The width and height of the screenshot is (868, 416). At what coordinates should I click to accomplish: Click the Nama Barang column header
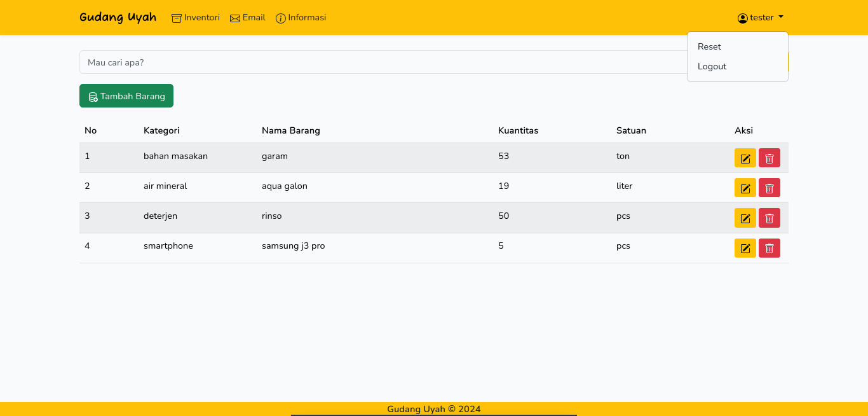(291, 130)
